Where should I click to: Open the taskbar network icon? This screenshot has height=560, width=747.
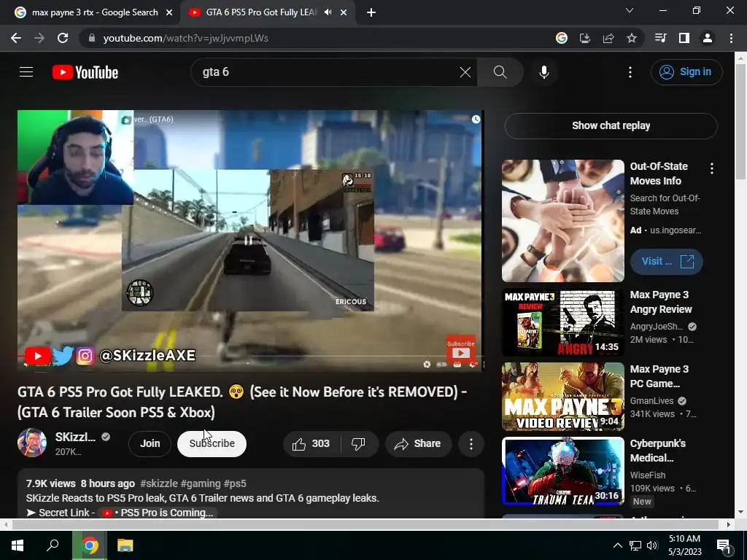pos(635,545)
